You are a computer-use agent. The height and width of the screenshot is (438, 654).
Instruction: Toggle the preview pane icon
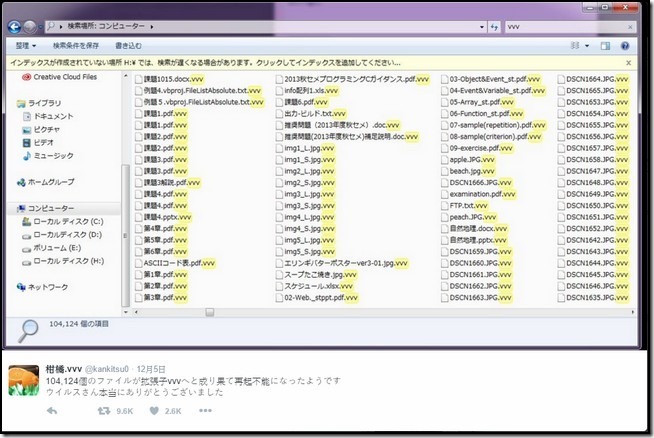tap(605, 46)
